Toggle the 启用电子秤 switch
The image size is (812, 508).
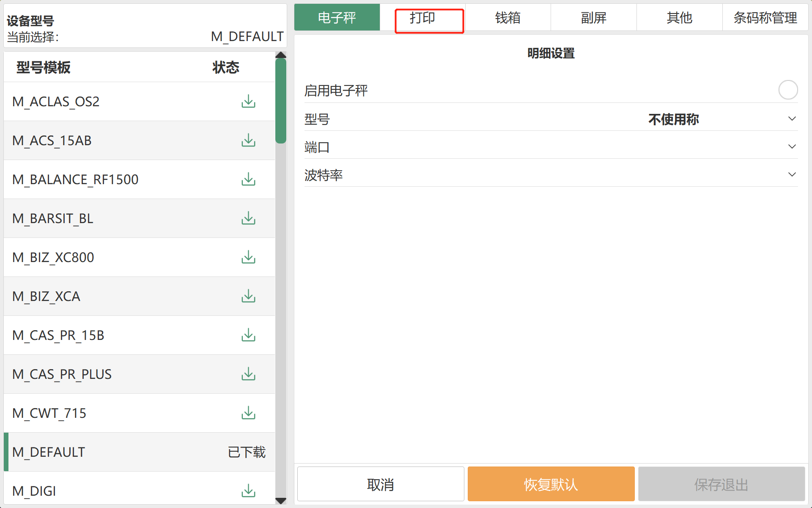click(x=788, y=90)
